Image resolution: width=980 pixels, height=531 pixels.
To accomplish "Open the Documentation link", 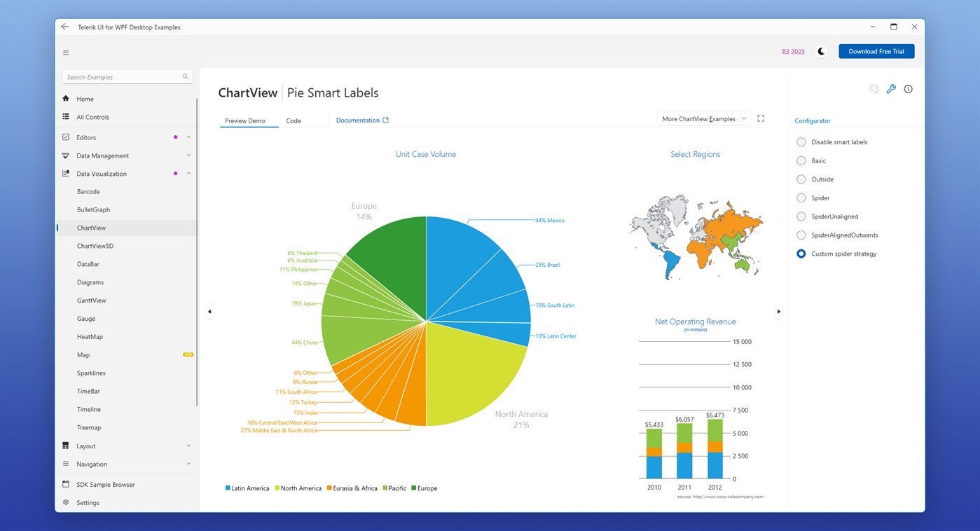I will (x=358, y=120).
